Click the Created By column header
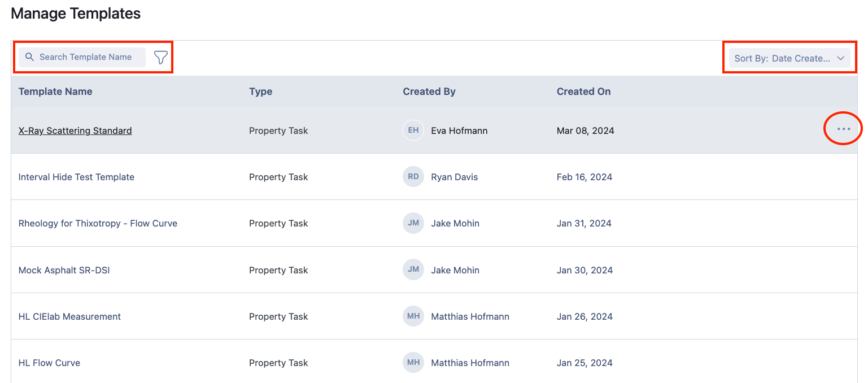The height and width of the screenshot is (383, 868). [x=429, y=92]
